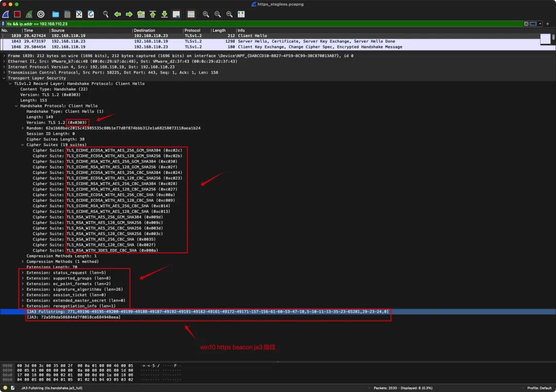556x392 pixels.
Task: Expand Extension: status_request
Action: coord(23,273)
